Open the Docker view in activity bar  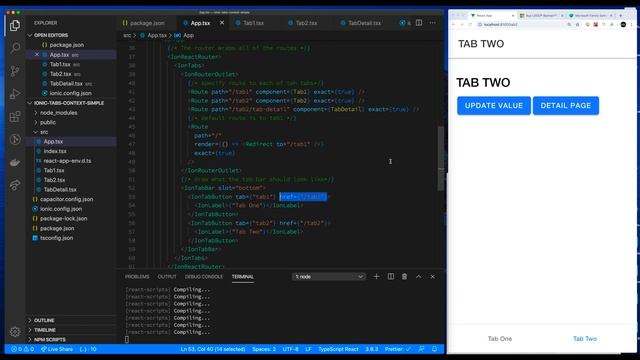[x=15, y=162]
